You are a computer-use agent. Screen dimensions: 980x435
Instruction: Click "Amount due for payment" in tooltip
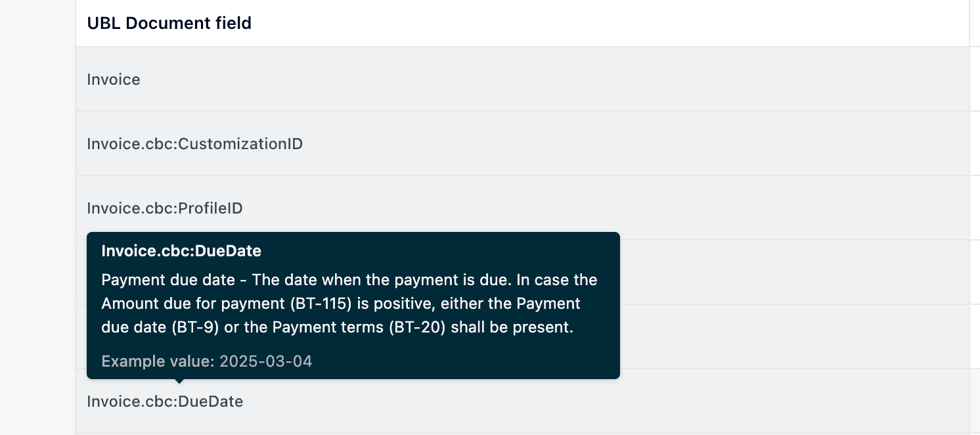[182, 304]
